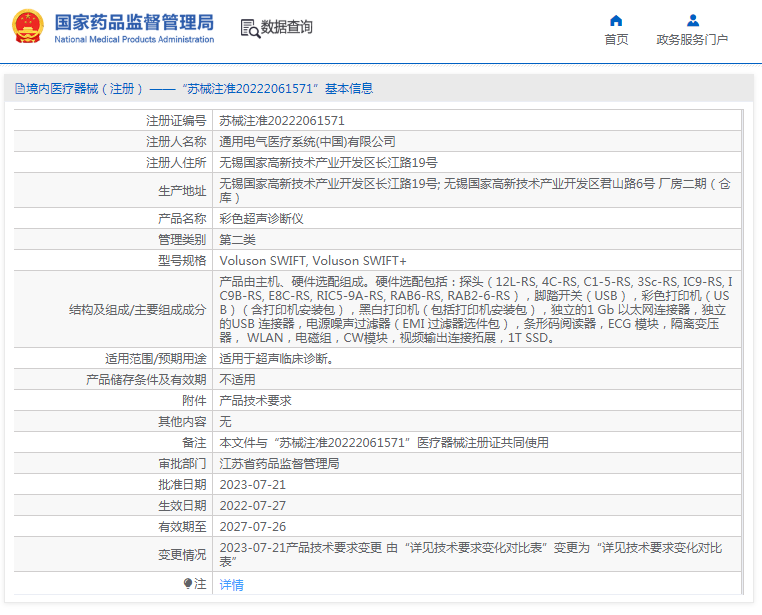Click the 型号规格 label

coord(182,260)
